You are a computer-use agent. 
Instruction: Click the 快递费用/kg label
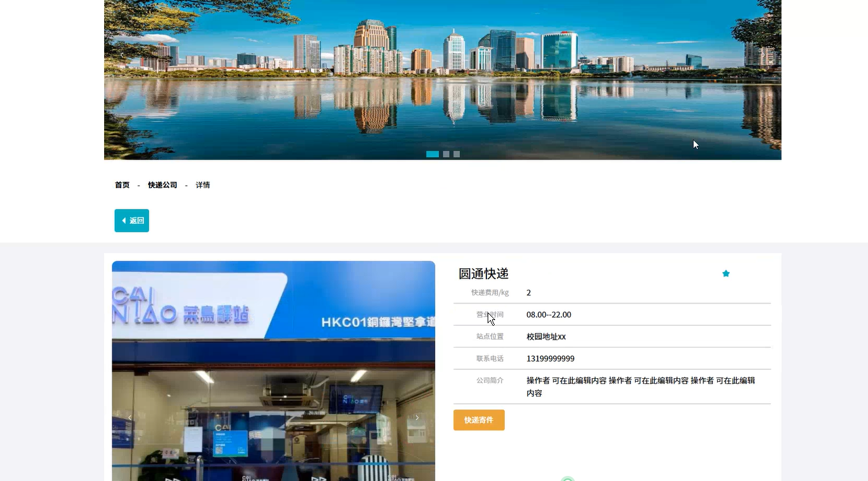pos(490,292)
